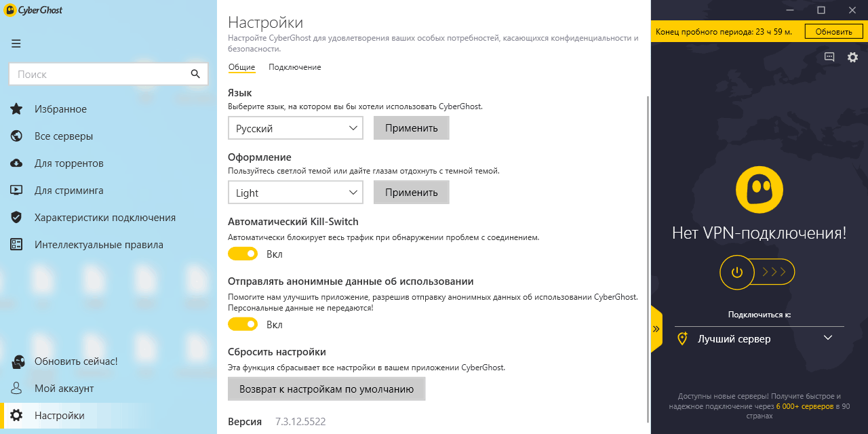Expand the Русский language dropdown
The image size is (868, 434).
coord(296,128)
